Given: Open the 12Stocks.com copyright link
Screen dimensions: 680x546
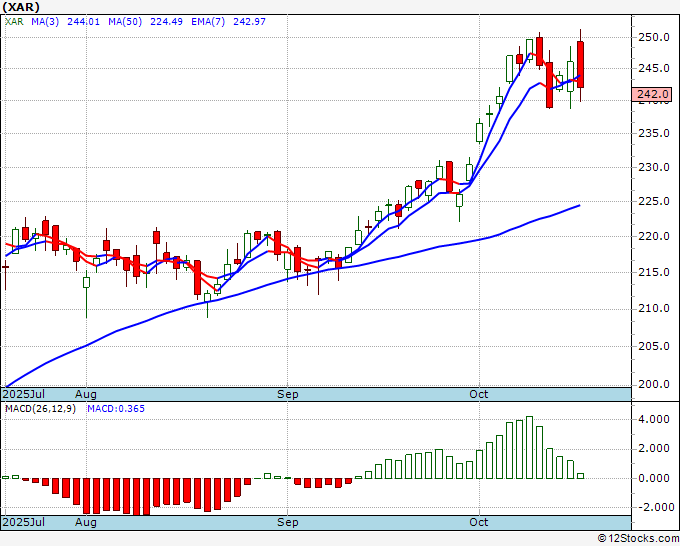Looking at the screenshot, I should click(639, 539).
